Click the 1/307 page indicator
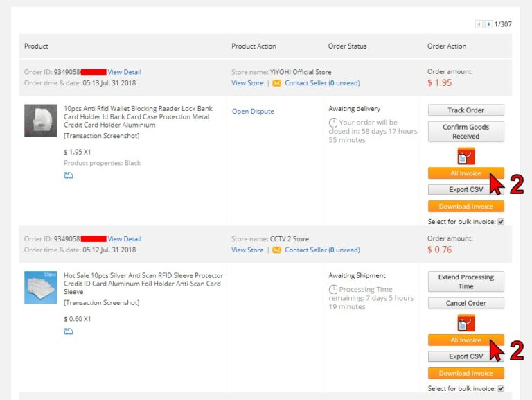 (x=503, y=24)
